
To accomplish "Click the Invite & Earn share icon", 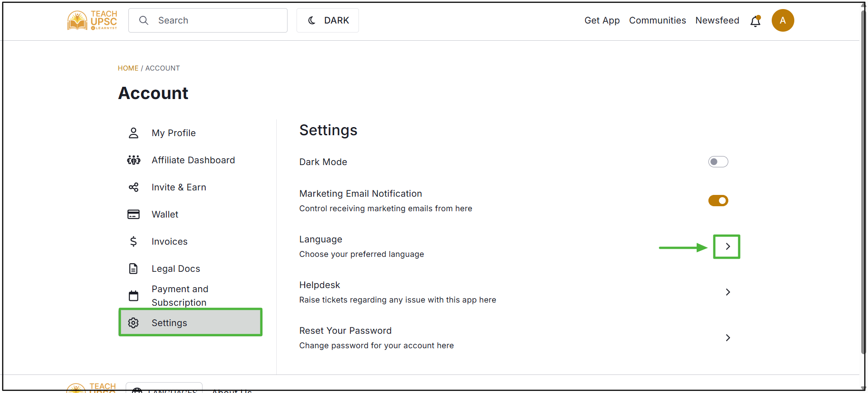I will pos(133,187).
